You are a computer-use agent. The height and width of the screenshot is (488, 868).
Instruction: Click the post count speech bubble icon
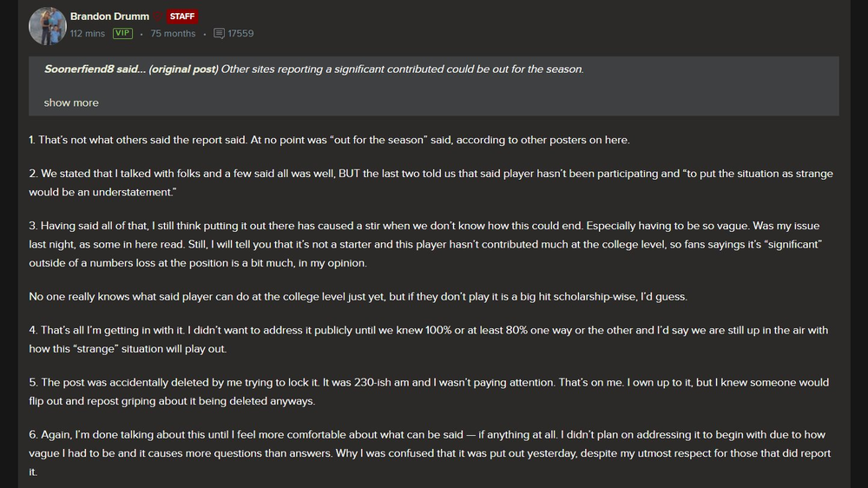coord(219,34)
